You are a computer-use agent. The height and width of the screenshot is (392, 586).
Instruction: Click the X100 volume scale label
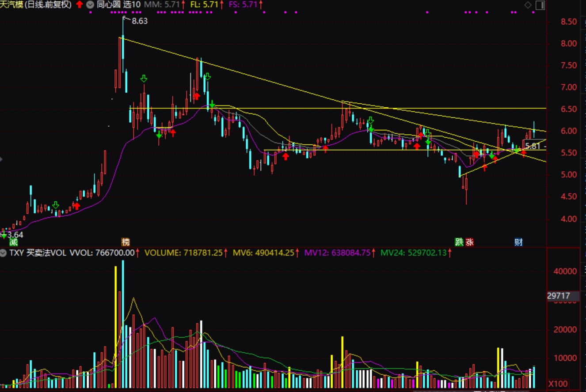pos(558,384)
